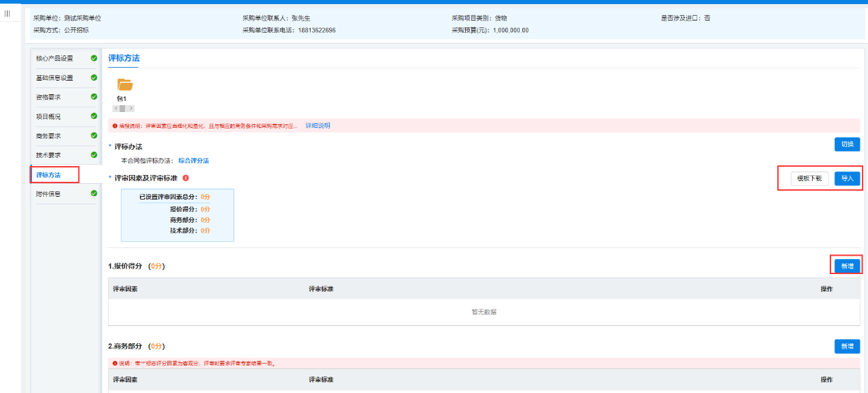The width and height of the screenshot is (868, 393).
Task: Click the red info icon beside 评审因素及评审标准
Action: pos(186,178)
